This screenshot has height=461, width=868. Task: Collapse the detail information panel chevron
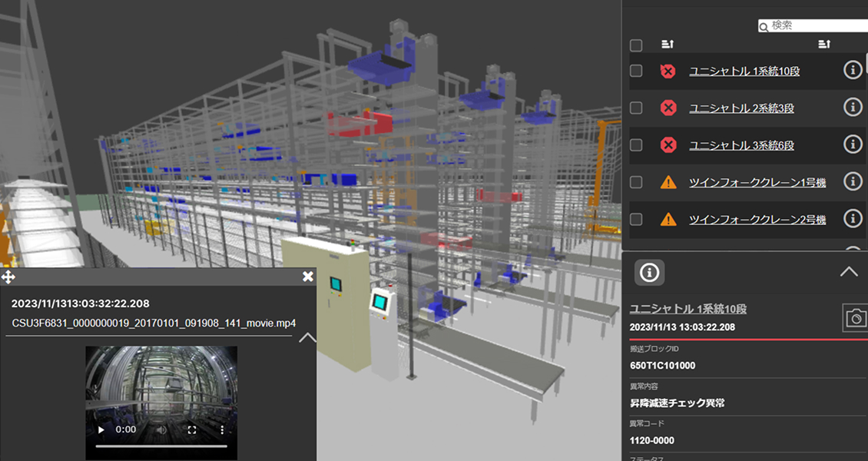849,271
